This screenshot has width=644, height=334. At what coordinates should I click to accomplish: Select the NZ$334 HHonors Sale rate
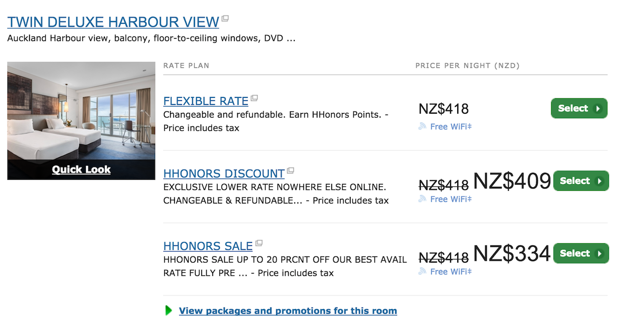pos(581,253)
